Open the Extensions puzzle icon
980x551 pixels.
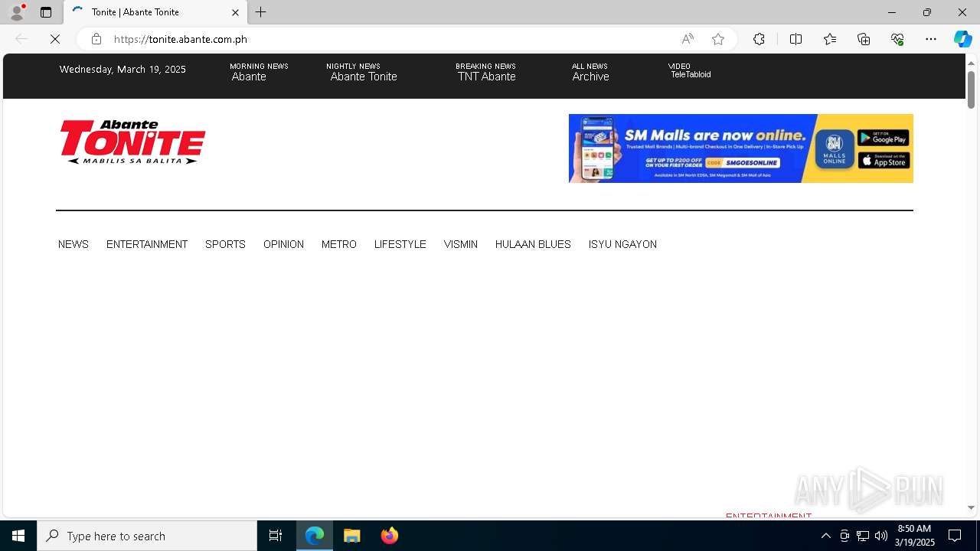(759, 39)
